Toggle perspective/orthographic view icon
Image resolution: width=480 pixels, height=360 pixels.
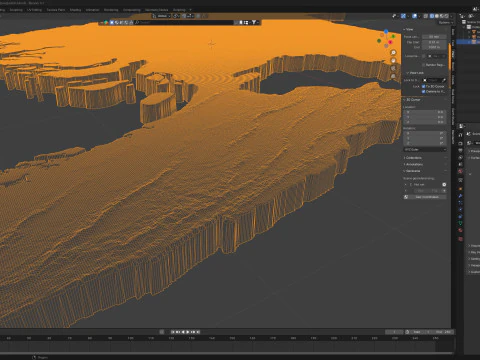[393, 76]
